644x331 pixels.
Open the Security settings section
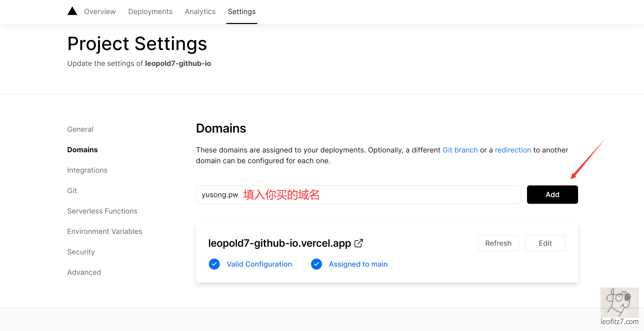tap(81, 252)
